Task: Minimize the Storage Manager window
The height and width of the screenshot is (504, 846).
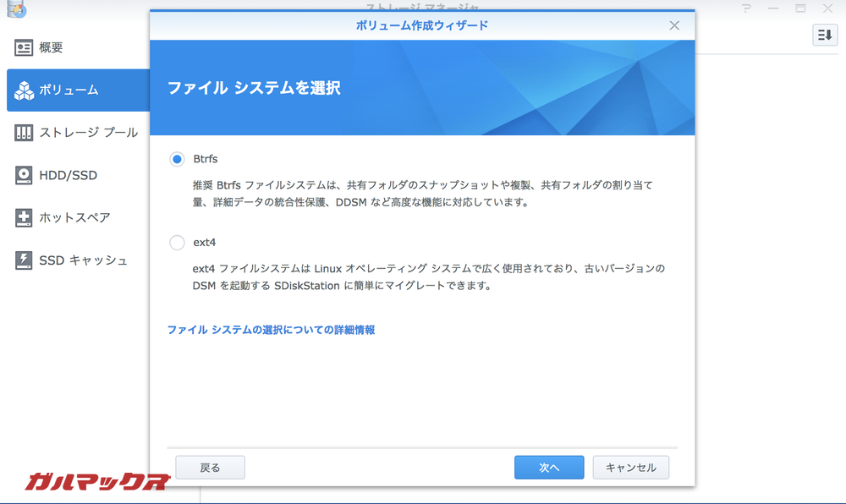Action: (772, 8)
